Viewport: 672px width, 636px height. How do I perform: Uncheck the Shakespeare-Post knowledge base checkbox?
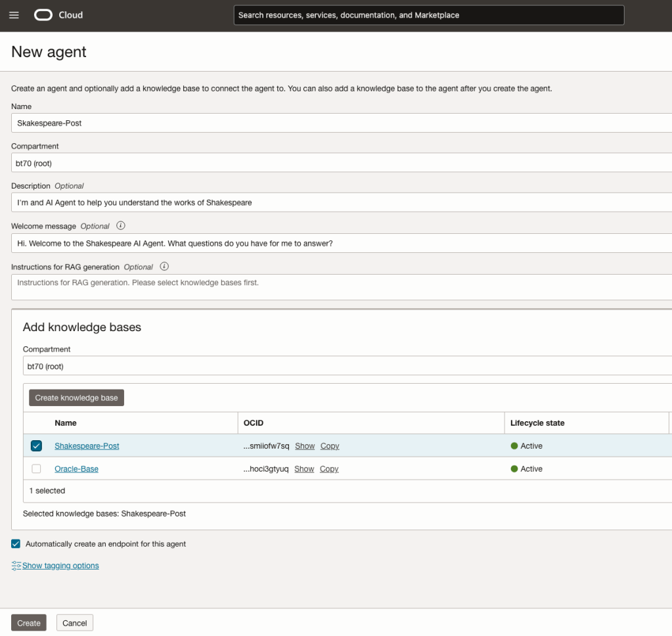pyautogui.click(x=36, y=446)
